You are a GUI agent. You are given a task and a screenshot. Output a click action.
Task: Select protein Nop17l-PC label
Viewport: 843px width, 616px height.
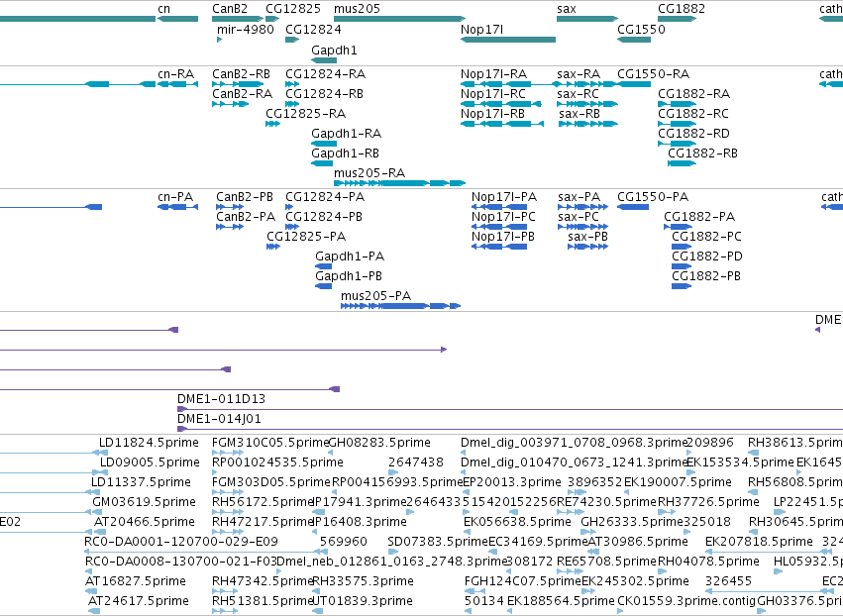503,217
